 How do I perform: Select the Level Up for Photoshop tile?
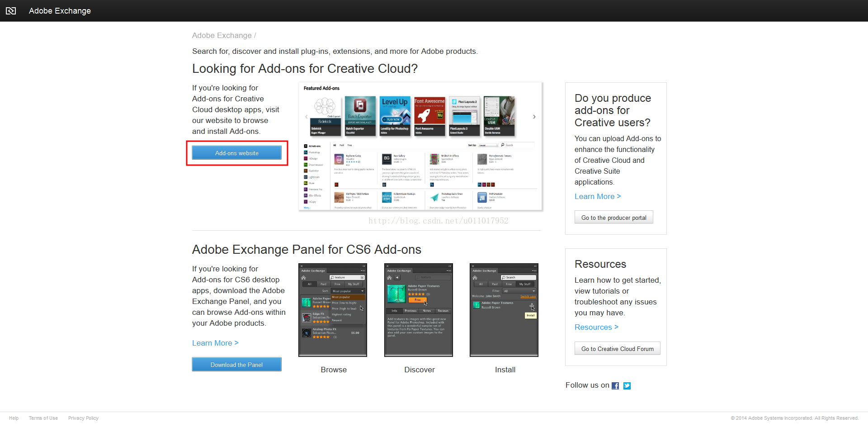pos(395,116)
